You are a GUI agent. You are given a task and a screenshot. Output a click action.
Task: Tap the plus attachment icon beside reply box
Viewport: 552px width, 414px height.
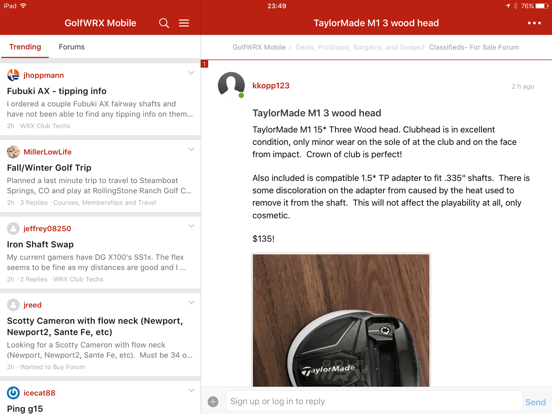pos(213,401)
